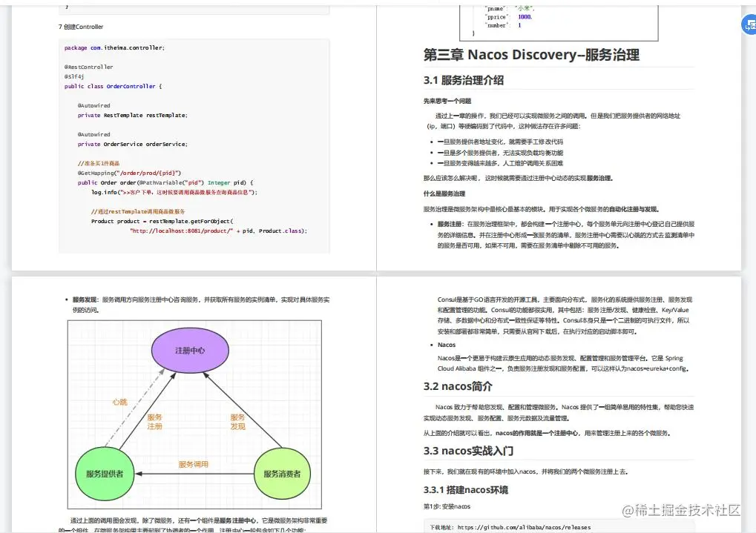The width and height of the screenshot is (756, 533).
Task: Click the paragraph starting "Consul是基于GO语言开发"
Action: pyautogui.click(x=565, y=316)
